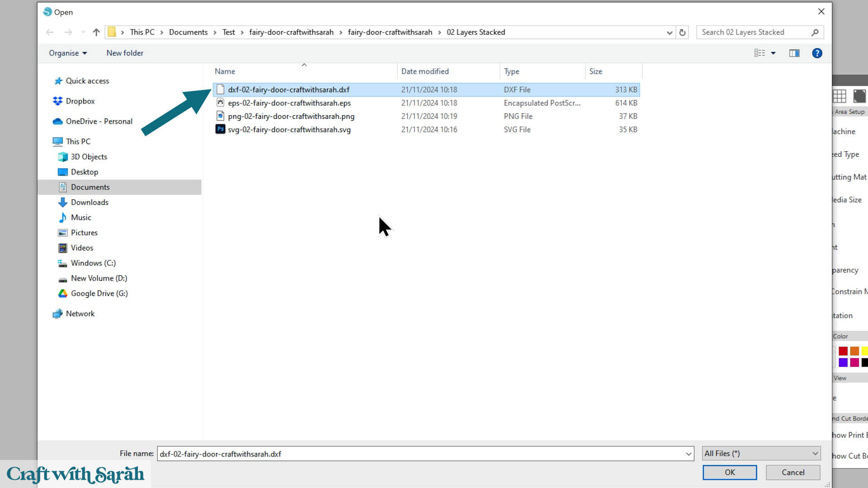Click the Up one level arrow
Screen dimensions: 868x488
[96, 32]
